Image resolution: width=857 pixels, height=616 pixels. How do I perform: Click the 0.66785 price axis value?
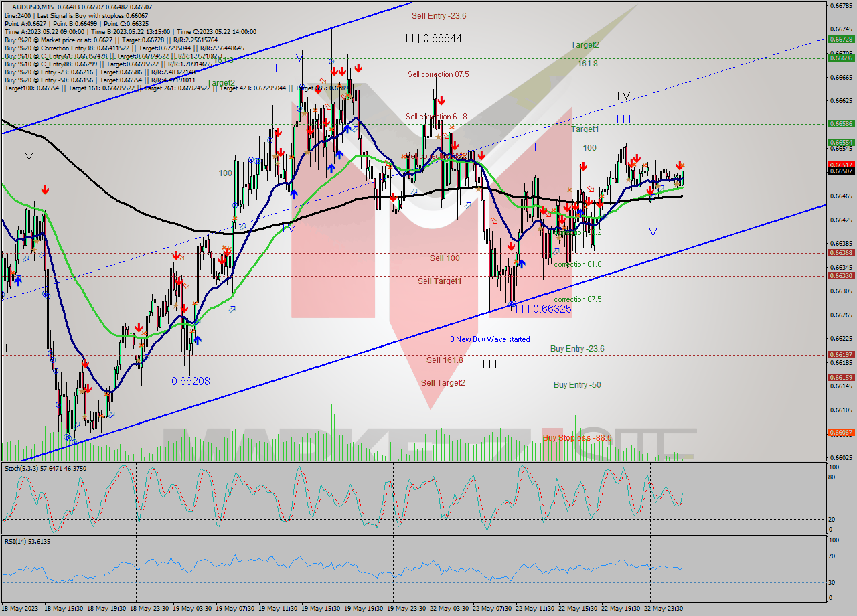[x=841, y=5]
